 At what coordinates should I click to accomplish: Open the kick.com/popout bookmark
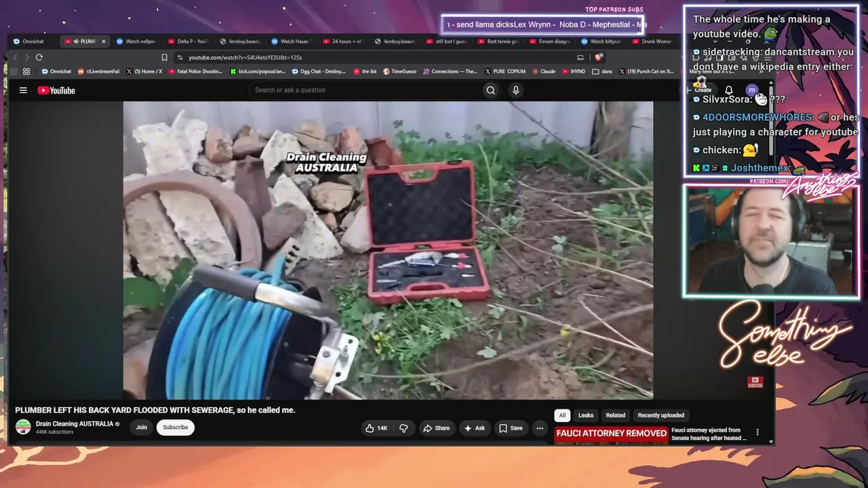coord(258,71)
